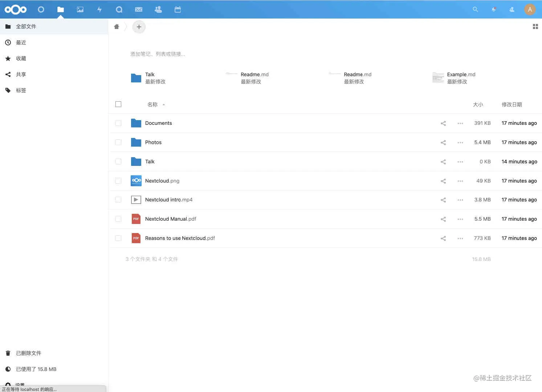
Task: Open the Activity lightning icon
Action: point(99,9)
